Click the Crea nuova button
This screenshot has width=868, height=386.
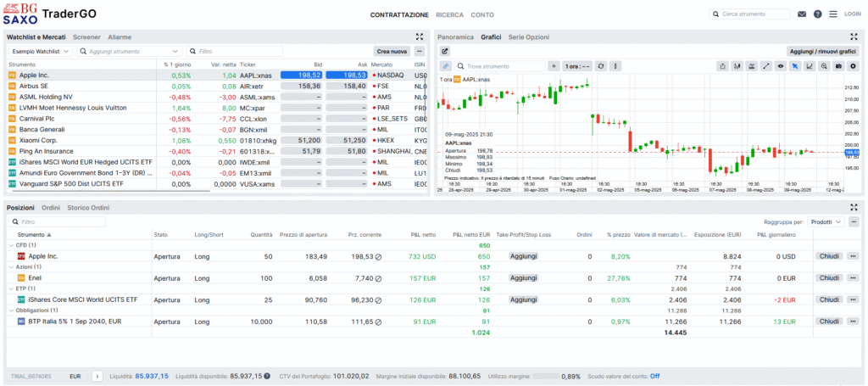(x=392, y=52)
